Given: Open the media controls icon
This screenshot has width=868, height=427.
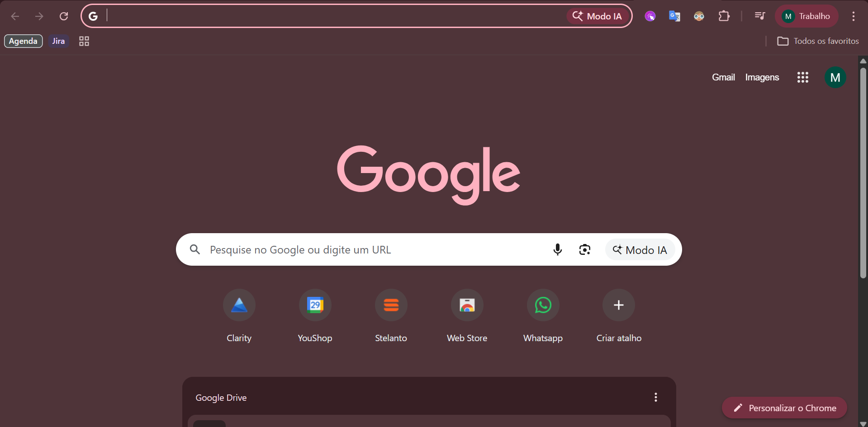Looking at the screenshot, I should coord(760,16).
